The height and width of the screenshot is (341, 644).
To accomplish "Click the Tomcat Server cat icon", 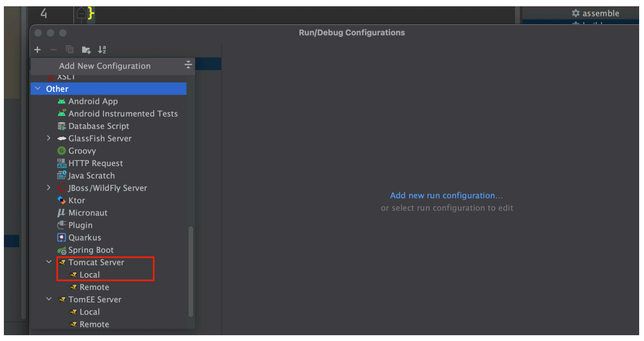I will pos(62,262).
